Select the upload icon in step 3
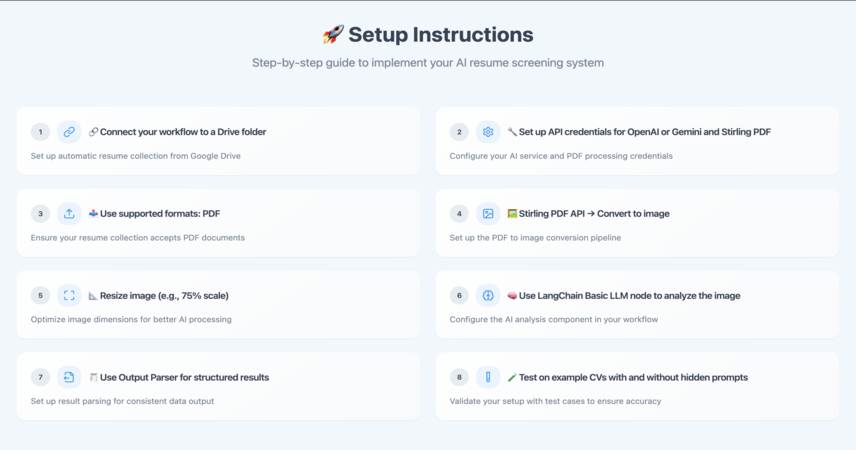 pos(69,214)
